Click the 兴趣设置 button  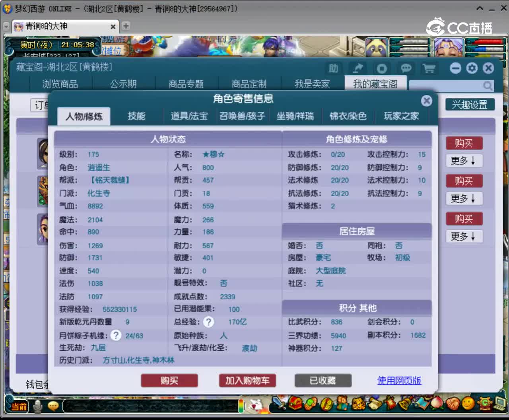coord(470,105)
